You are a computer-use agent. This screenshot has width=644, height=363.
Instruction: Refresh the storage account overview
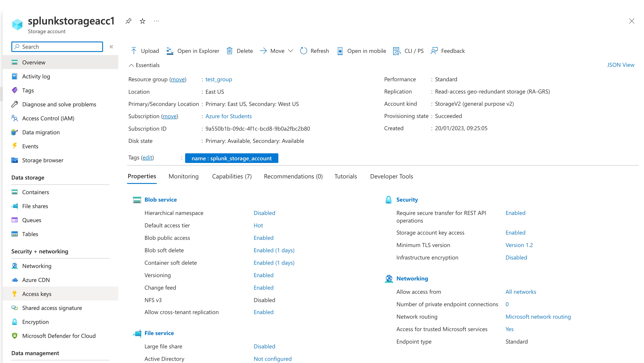pos(315,51)
